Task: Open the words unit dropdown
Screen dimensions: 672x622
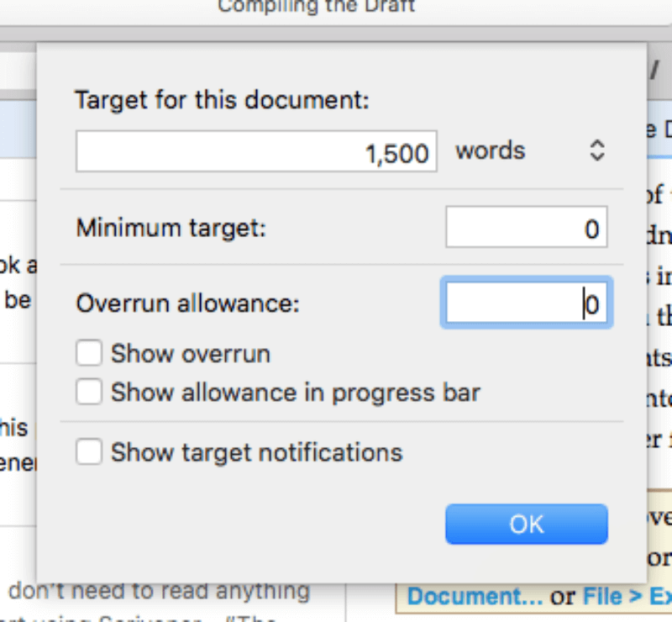Action: pyautogui.click(x=531, y=151)
